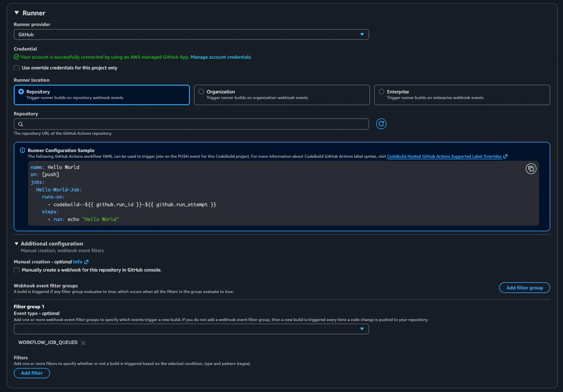Select Organization runner location
Screen dimensions: 563x392
click(x=282, y=95)
